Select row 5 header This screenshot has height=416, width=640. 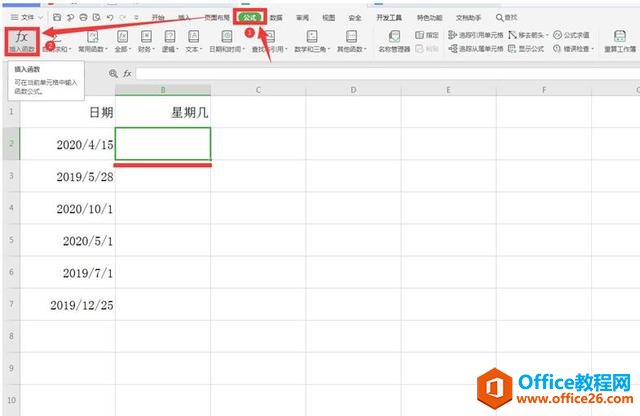(x=11, y=240)
